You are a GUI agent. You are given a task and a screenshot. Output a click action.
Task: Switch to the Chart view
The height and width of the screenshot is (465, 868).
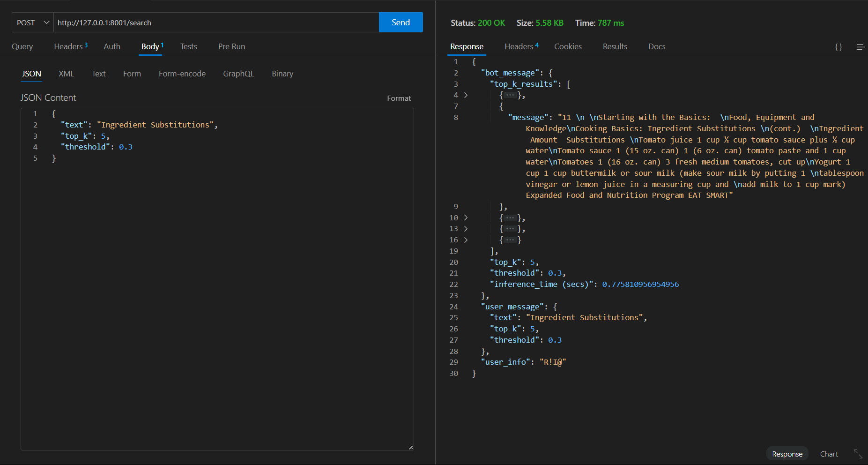(829, 454)
